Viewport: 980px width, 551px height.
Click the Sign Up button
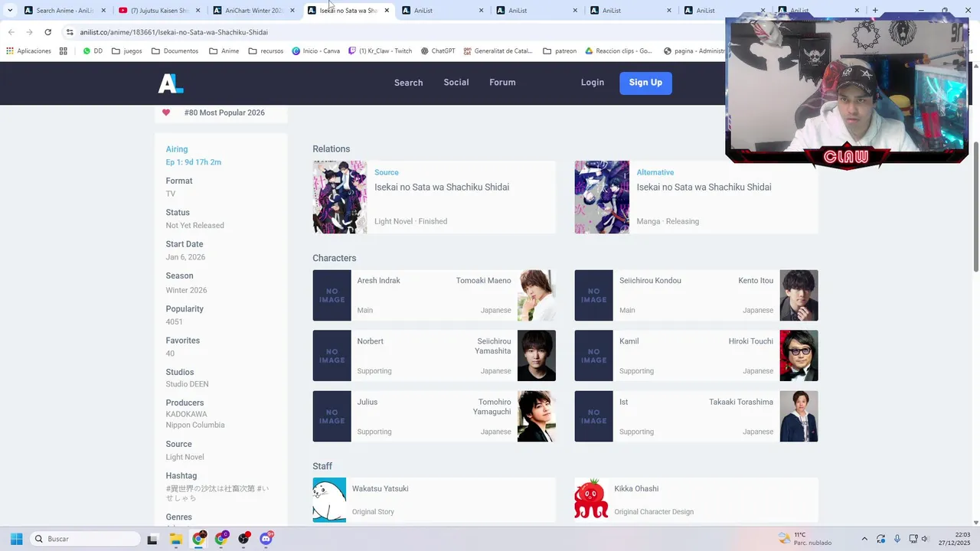[x=645, y=83]
